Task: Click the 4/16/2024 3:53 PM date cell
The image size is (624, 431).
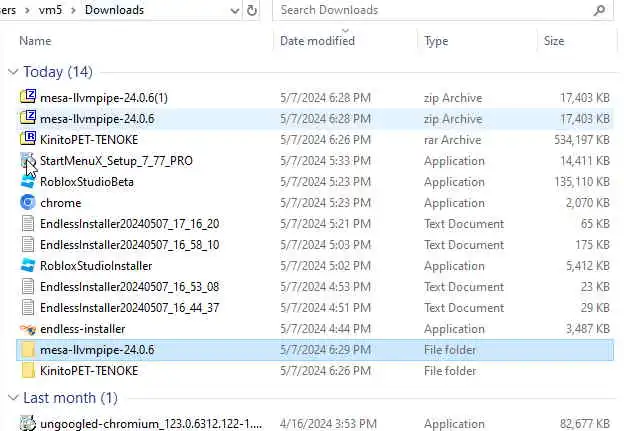Action: tap(328, 424)
